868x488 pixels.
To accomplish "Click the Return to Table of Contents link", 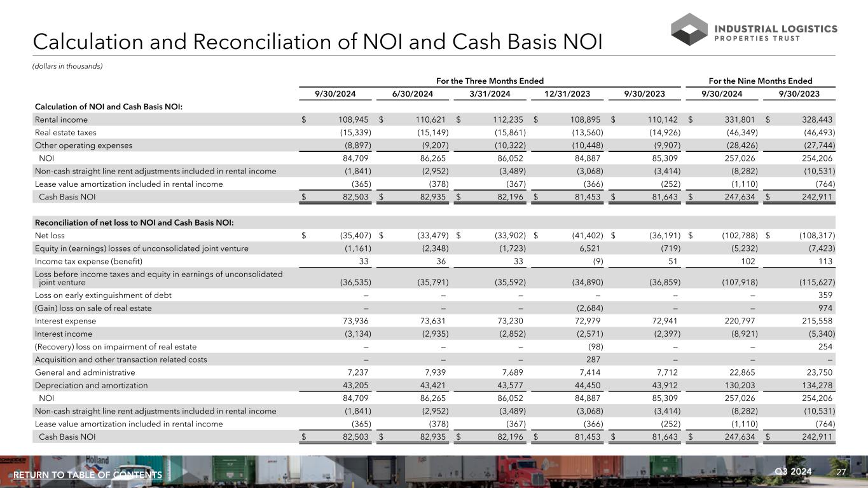I will coord(88,475).
